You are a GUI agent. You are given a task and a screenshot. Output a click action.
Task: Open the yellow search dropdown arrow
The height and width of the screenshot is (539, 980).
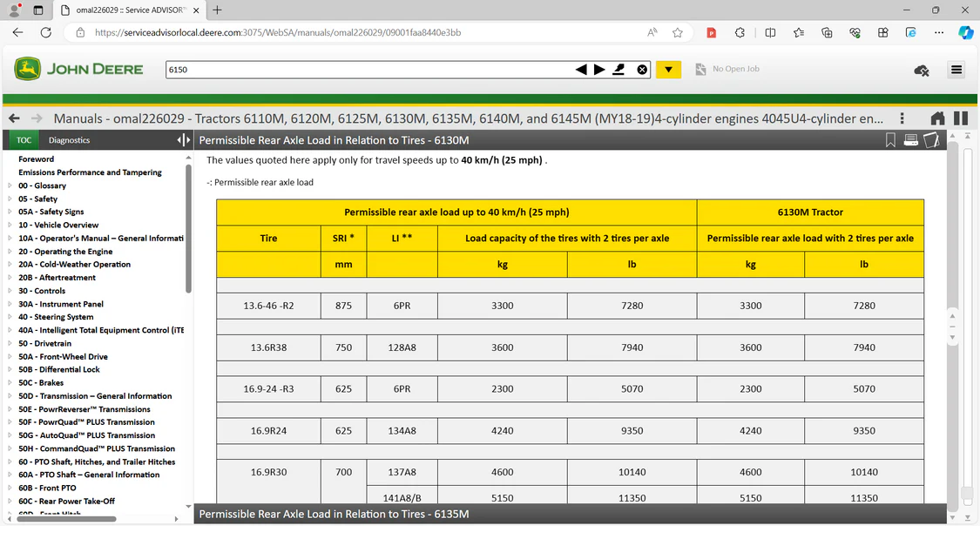pyautogui.click(x=668, y=70)
